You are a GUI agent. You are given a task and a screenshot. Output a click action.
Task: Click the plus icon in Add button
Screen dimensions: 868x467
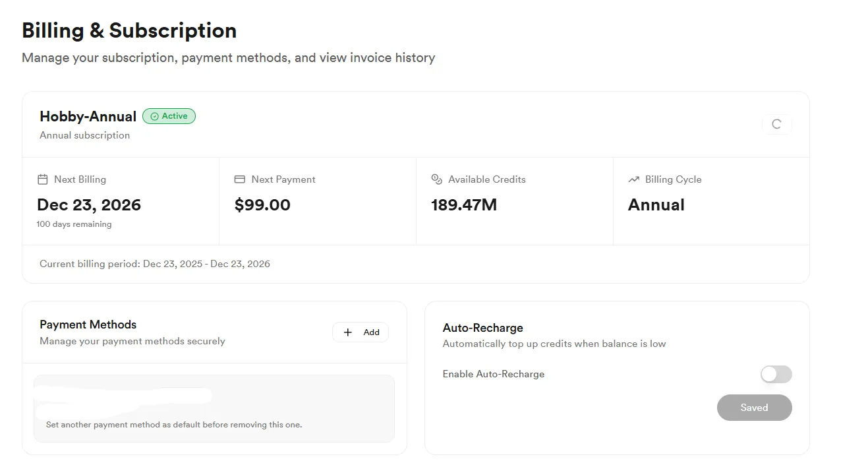[348, 332]
